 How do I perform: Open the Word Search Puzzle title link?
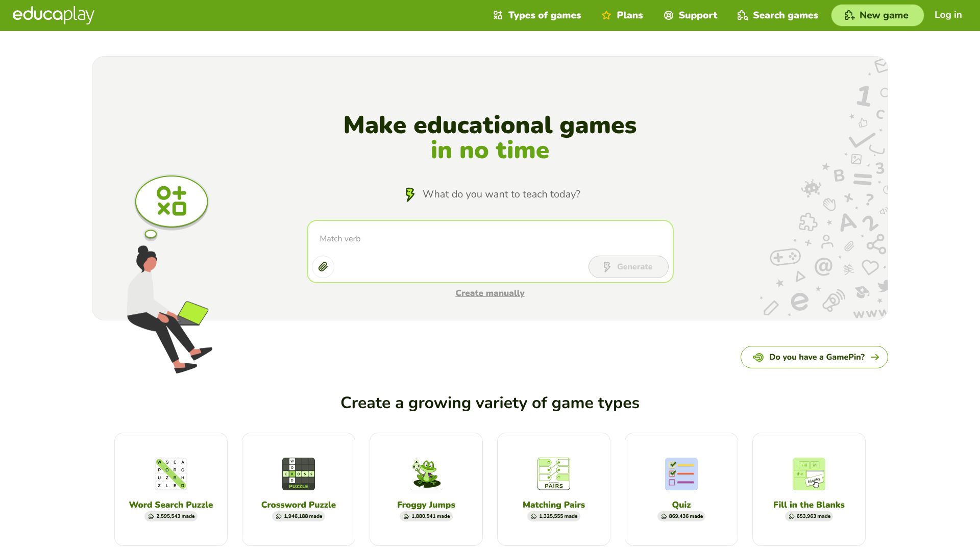coord(171,505)
